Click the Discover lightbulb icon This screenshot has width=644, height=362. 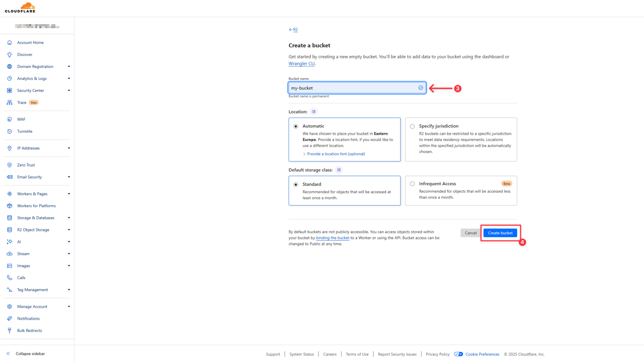coord(10,54)
